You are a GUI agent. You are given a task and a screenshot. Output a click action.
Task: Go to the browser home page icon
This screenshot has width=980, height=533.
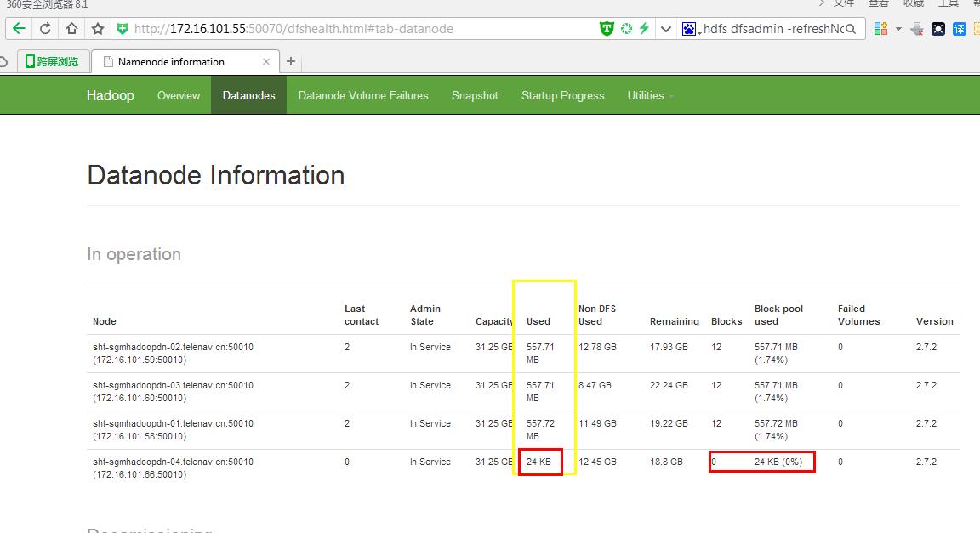click(x=71, y=29)
